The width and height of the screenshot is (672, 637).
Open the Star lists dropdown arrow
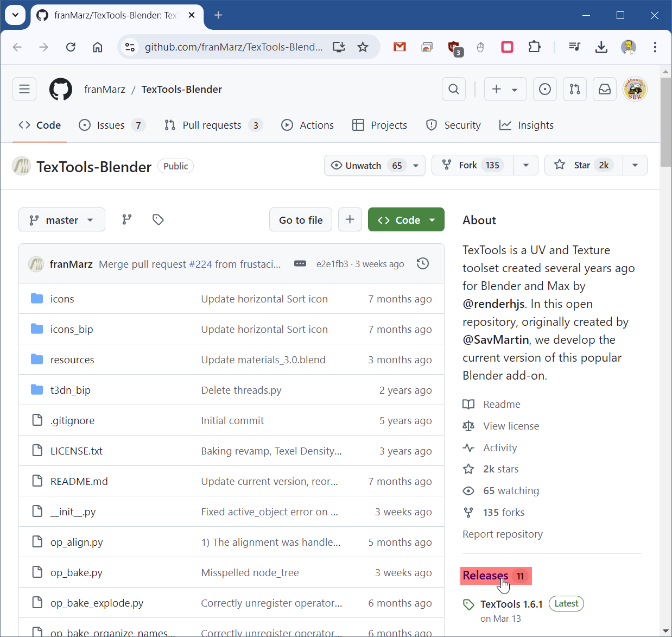click(635, 165)
